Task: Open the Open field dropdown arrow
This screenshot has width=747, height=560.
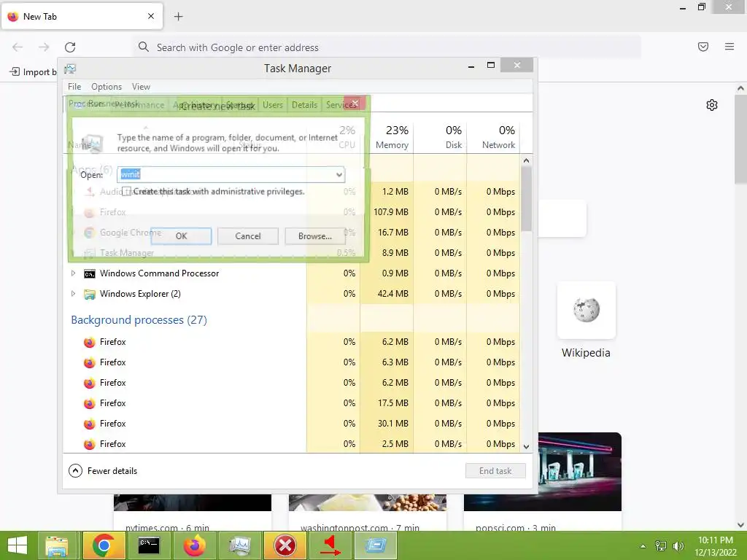Action: 338,175
